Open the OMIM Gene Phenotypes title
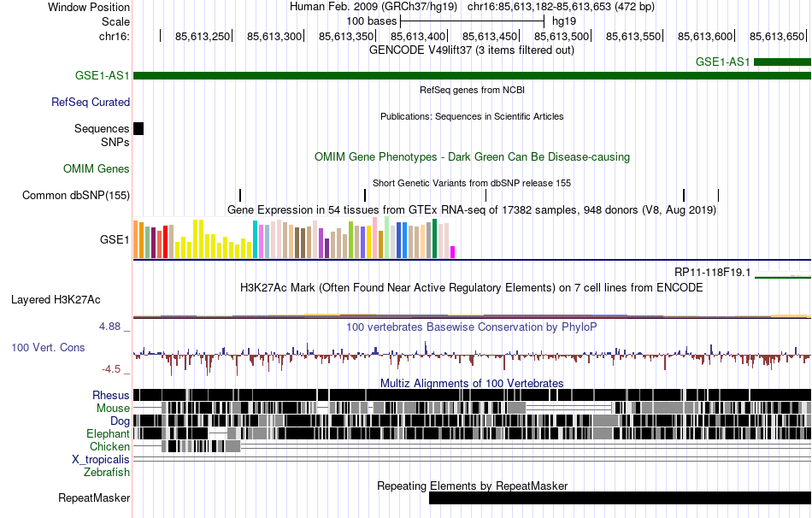Viewport: 812px width, 518px height. (x=473, y=157)
